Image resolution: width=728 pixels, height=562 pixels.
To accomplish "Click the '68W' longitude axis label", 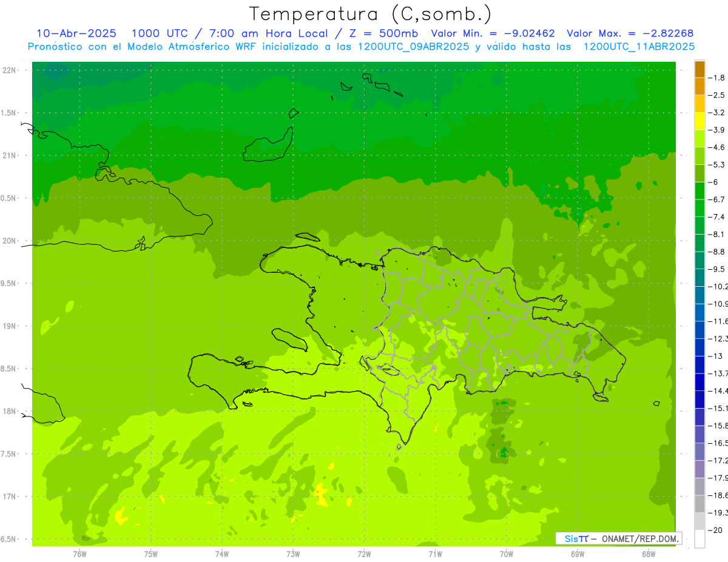I will [x=649, y=554].
